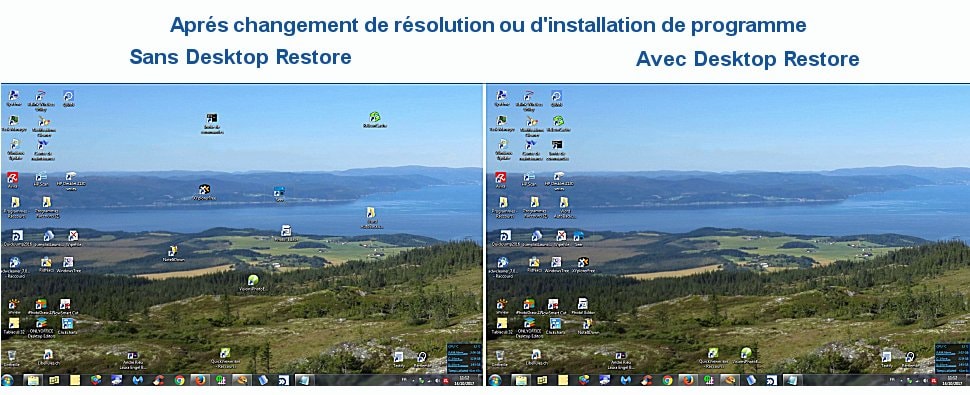Select Photo Editor icon on left desktop
The image size is (970, 395).
point(286,234)
